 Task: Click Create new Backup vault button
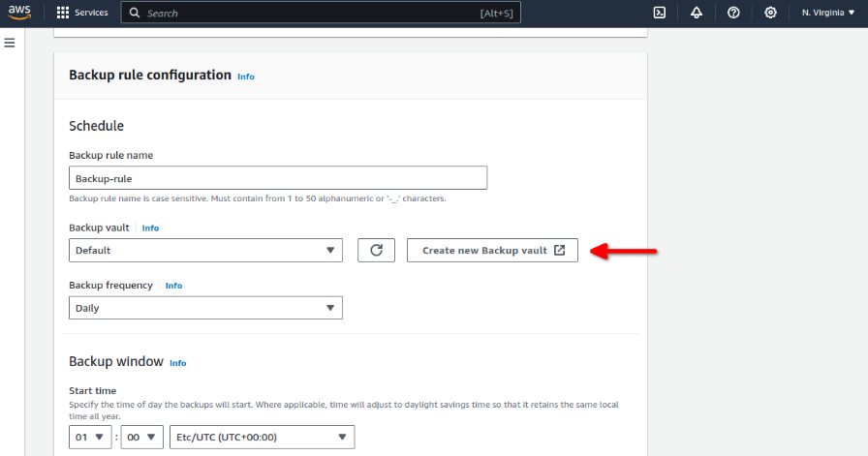pyautogui.click(x=493, y=250)
